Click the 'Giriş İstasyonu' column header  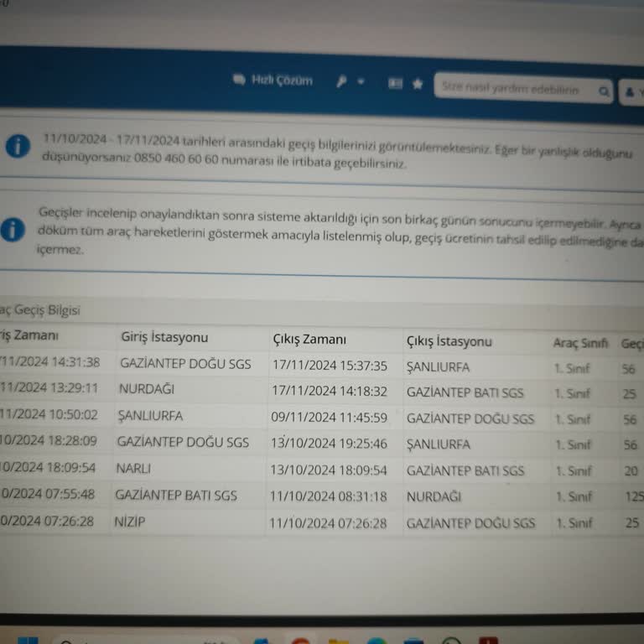coord(164,337)
